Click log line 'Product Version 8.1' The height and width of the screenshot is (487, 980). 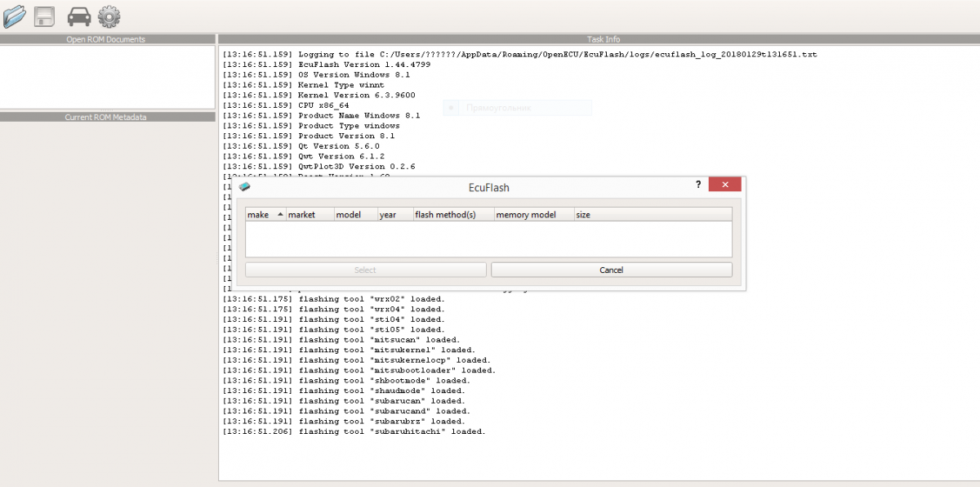(x=309, y=136)
